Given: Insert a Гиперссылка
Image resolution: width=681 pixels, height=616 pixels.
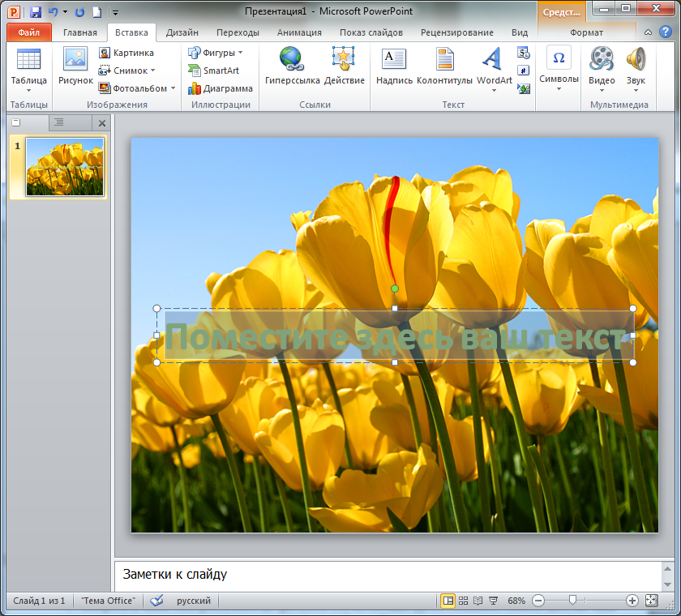Looking at the screenshot, I should [x=292, y=65].
